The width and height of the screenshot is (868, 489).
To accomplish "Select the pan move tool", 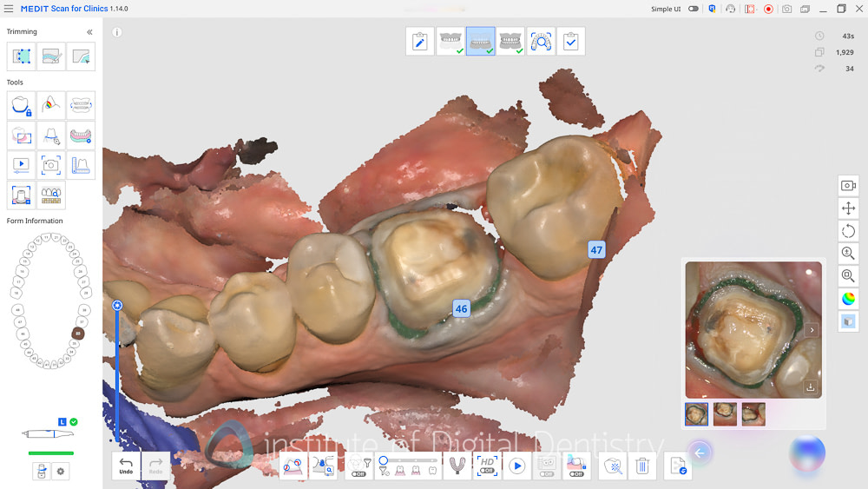I will pos(848,208).
